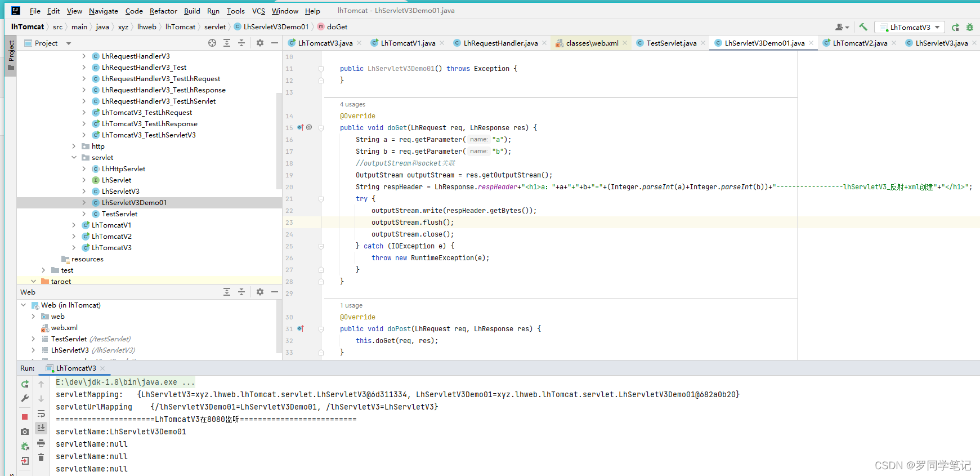This screenshot has height=476, width=980.
Task: Select LhHttpServlet in project tree
Action: [x=123, y=169]
